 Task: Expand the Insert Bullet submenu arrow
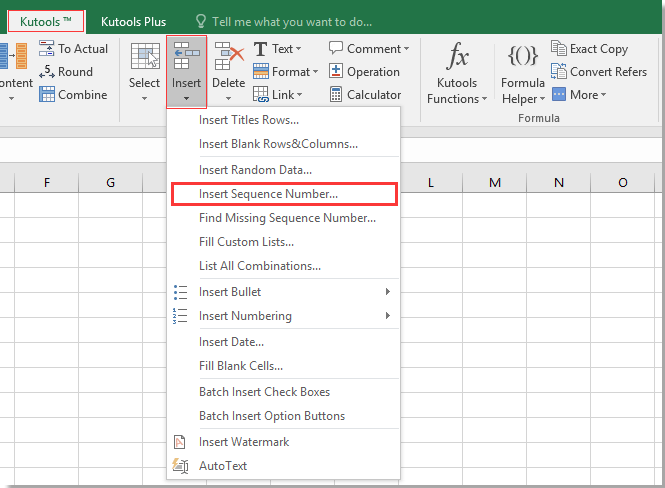tap(388, 292)
